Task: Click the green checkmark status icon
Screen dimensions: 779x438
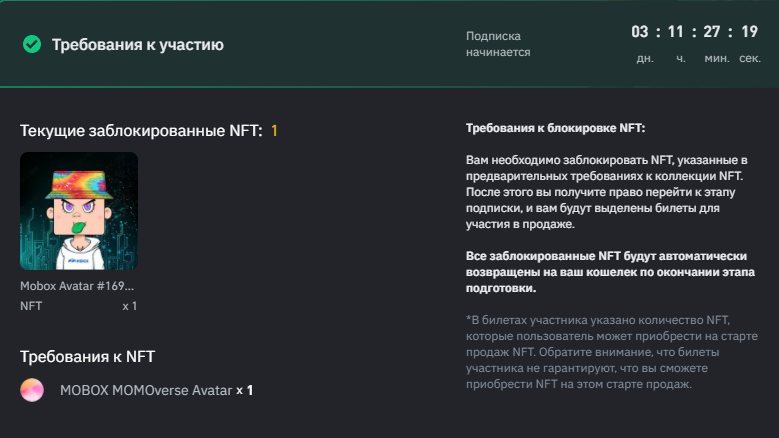Action: tap(32, 44)
